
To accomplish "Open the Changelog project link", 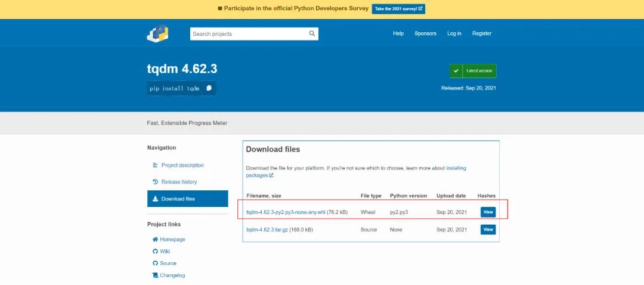I will tap(172, 275).
